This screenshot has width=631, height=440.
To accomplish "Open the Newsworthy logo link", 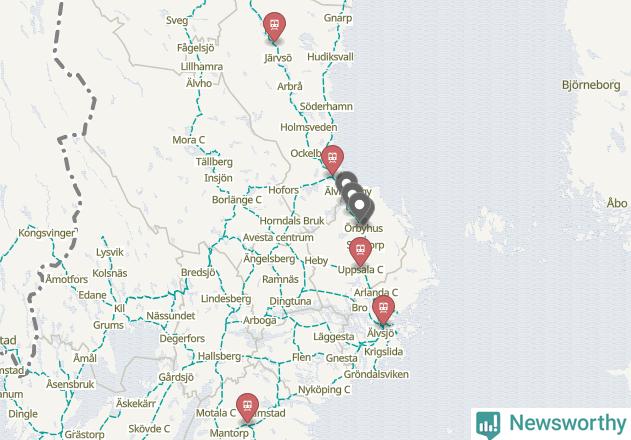I will click(x=551, y=424).
